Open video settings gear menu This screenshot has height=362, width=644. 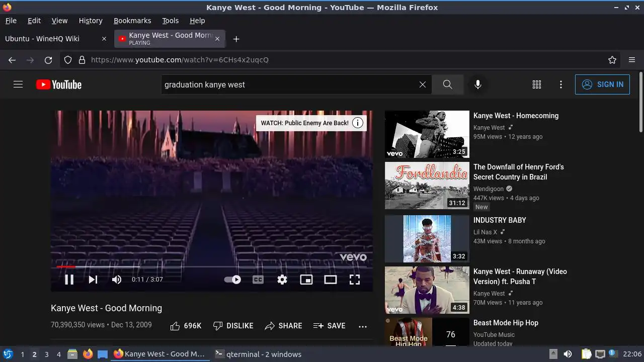(282, 280)
